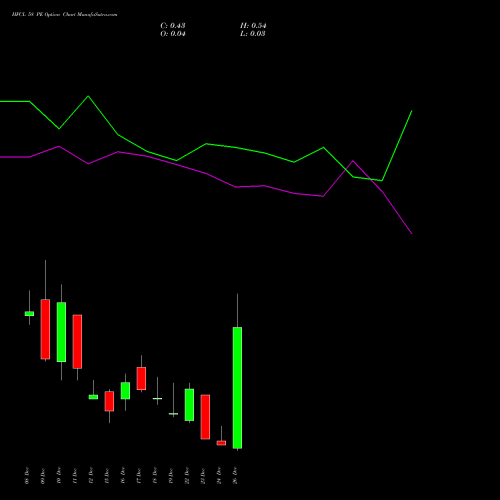Click the red candle for 09 Dec
Screen dimensions: 500x500
point(45,329)
